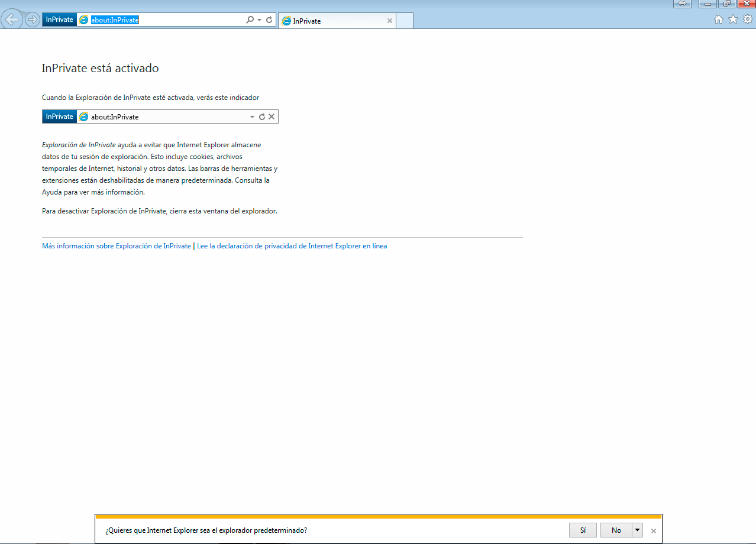Restore down the Internet Explorer window

(x=727, y=4)
